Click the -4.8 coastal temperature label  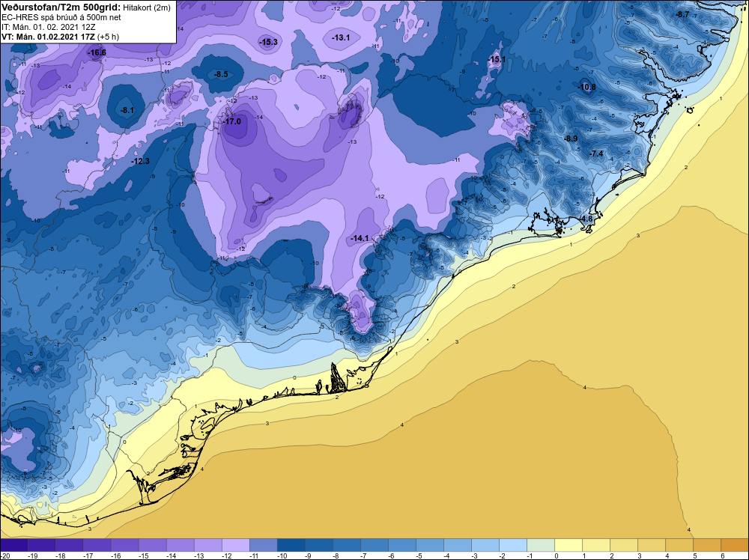click(586, 219)
